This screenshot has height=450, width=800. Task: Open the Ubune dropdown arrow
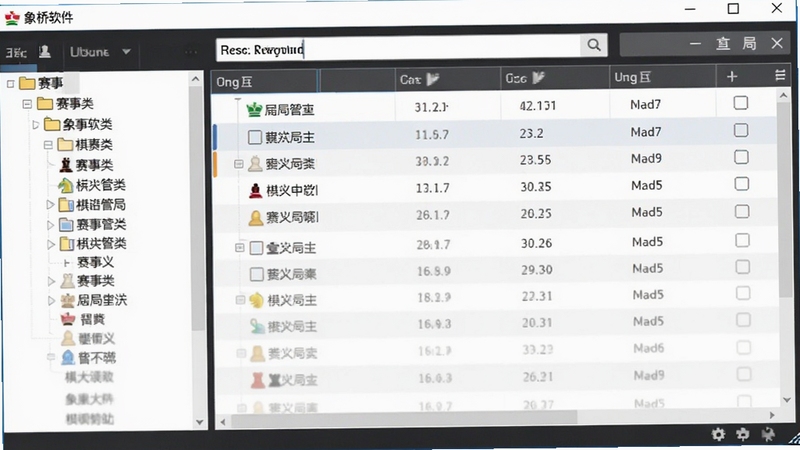[126, 52]
